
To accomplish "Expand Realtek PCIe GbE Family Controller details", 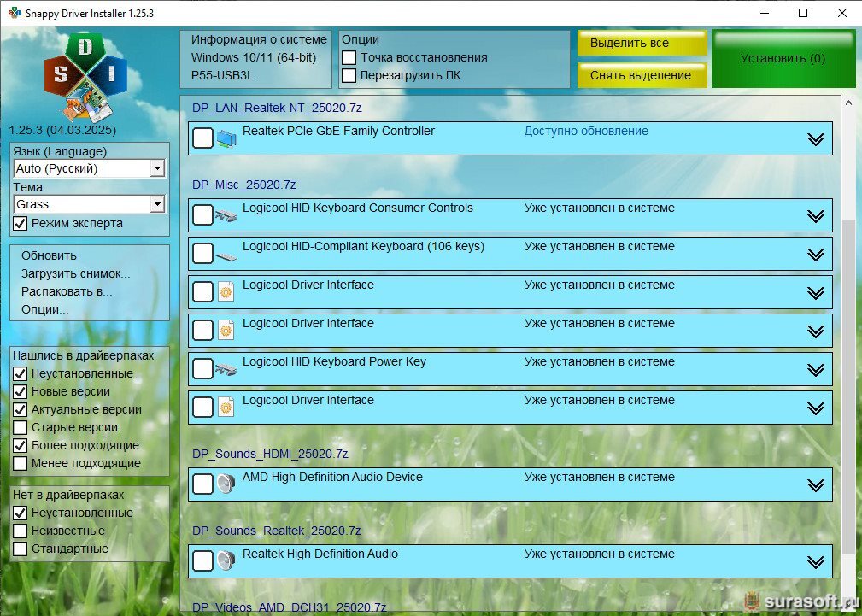I will (x=816, y=139).
